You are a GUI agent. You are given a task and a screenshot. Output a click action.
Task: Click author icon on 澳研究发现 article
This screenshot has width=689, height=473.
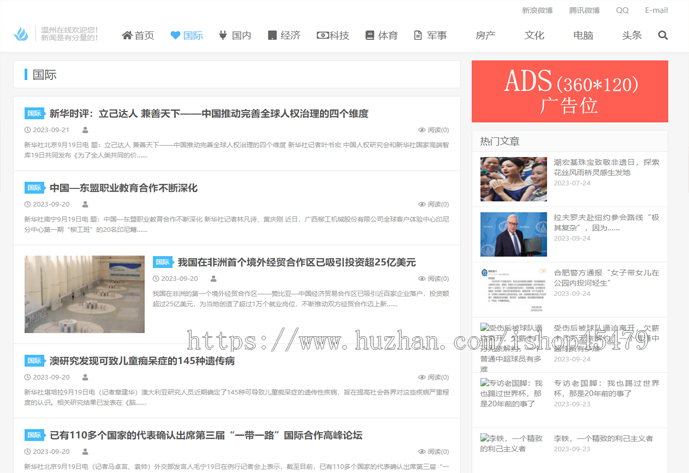click(85, 377)
